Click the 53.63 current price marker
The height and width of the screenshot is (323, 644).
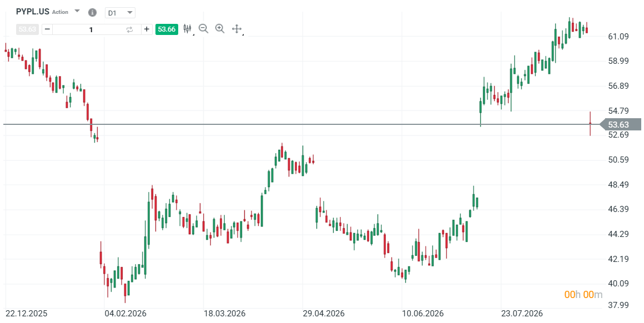[621, 124]
